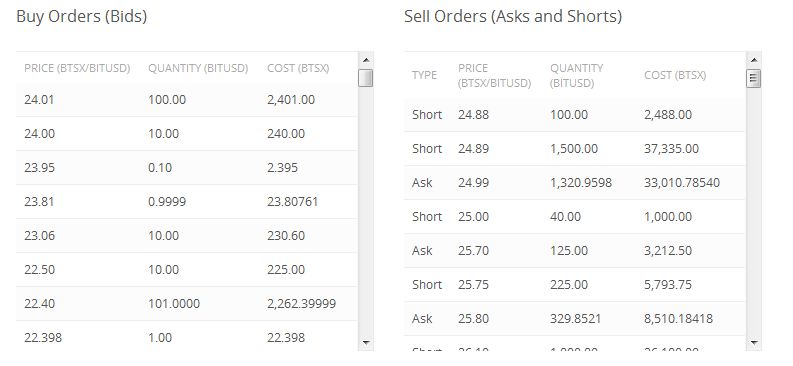793x366 pixels.
Task: Select the bid with quantity 101.0000
Action: click(x=187, y=303)
